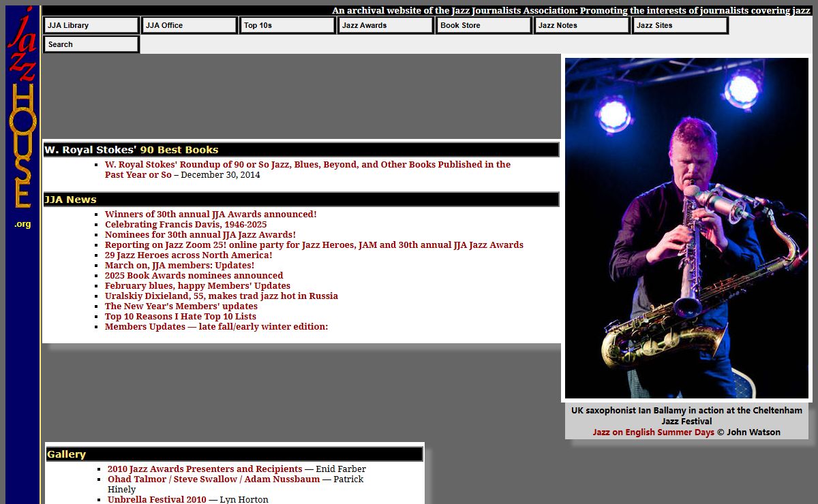The width and height of the screenshot is (818, 504).
Task: Open Nominees for 30th annual JJA Jazz Awards
Action: [200, 234]
